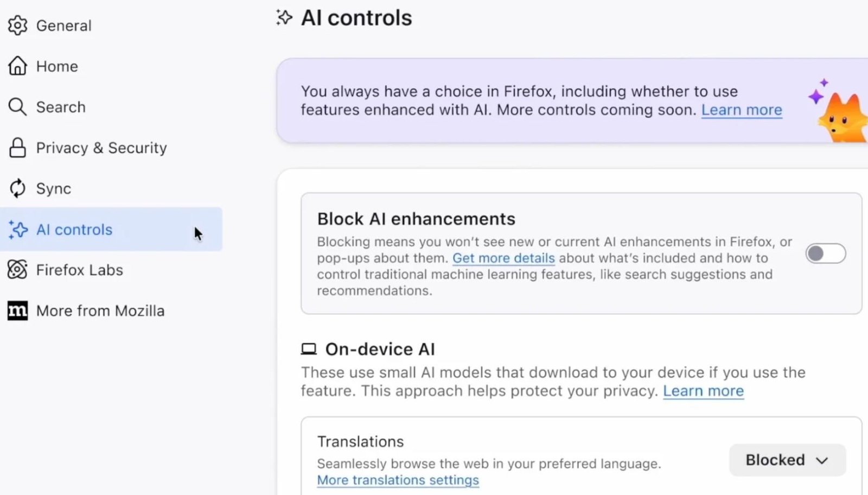This screenshot has width=868, height=495.
Task: Open the Get more details link
Action: (x=503, y=258)
